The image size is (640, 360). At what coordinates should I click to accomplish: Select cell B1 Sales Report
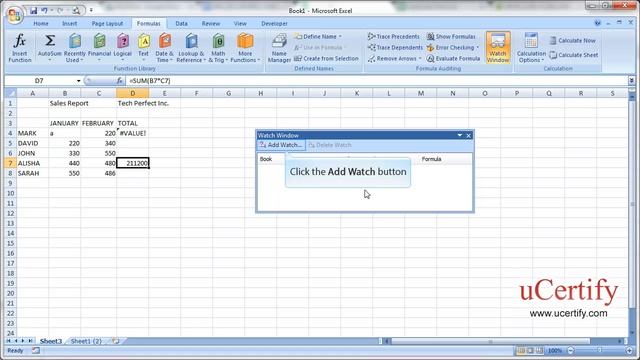(x=65, y=103)
